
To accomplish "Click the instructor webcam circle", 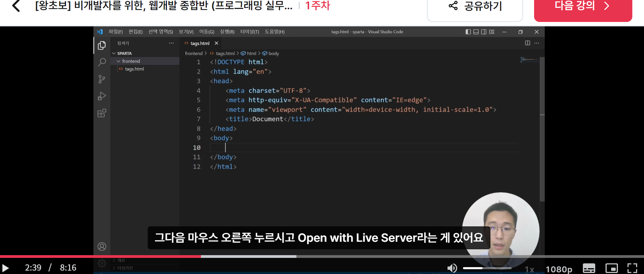I will [501, 230].
